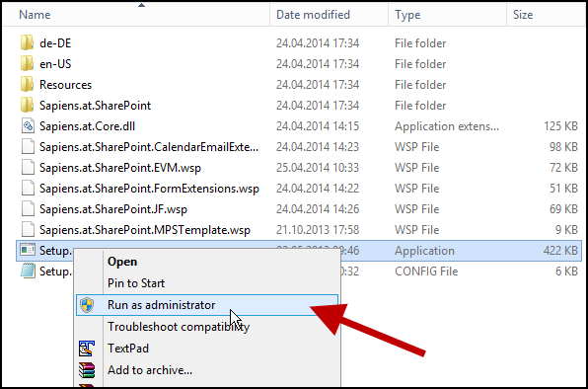Click the 24.04.2014 14:23 date cell
The width and height of the screenshot is (588, 389).
pos(318,147)
